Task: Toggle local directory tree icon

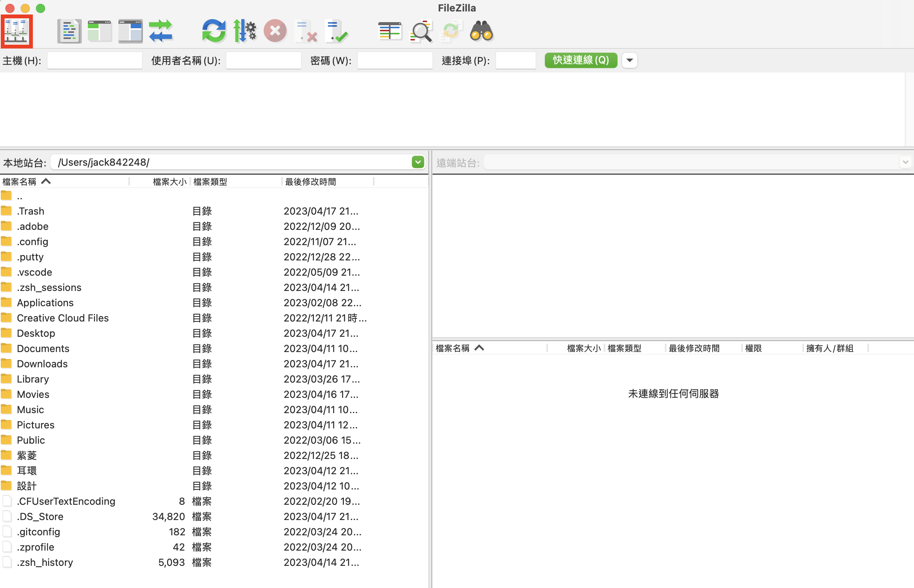Action: [x=100, y=31]
